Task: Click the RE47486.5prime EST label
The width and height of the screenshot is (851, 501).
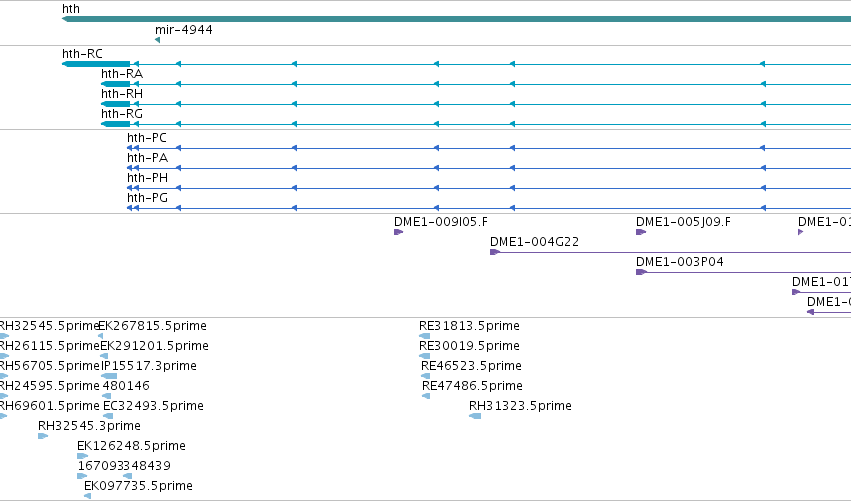Action: 472,386
